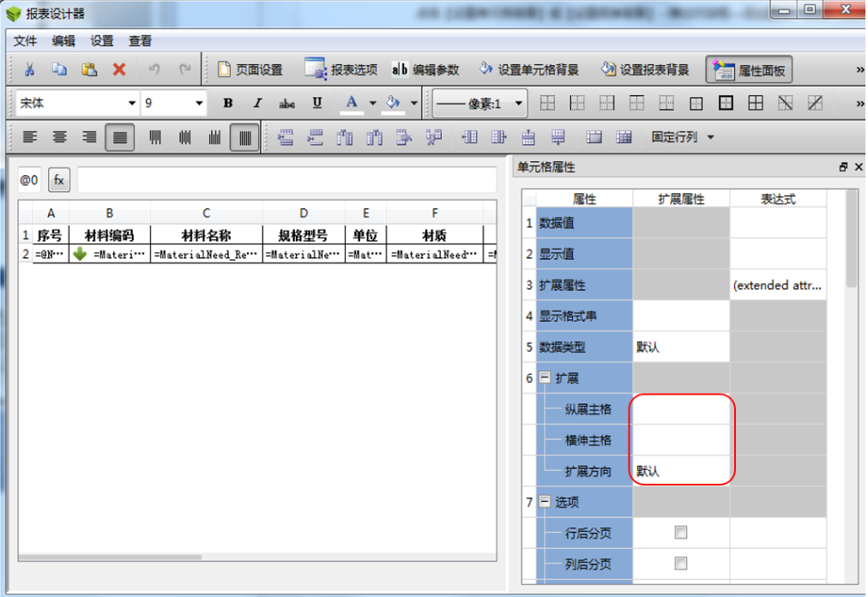Screen dimensions: 868x597
Task: Click the (extended attr... expression cell
Action: click(778, 286)
